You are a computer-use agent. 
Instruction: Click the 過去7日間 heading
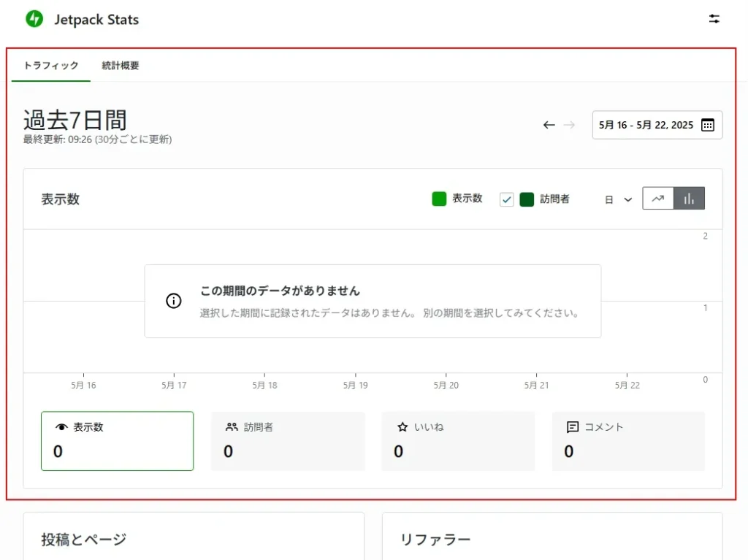tap(75, 120)
